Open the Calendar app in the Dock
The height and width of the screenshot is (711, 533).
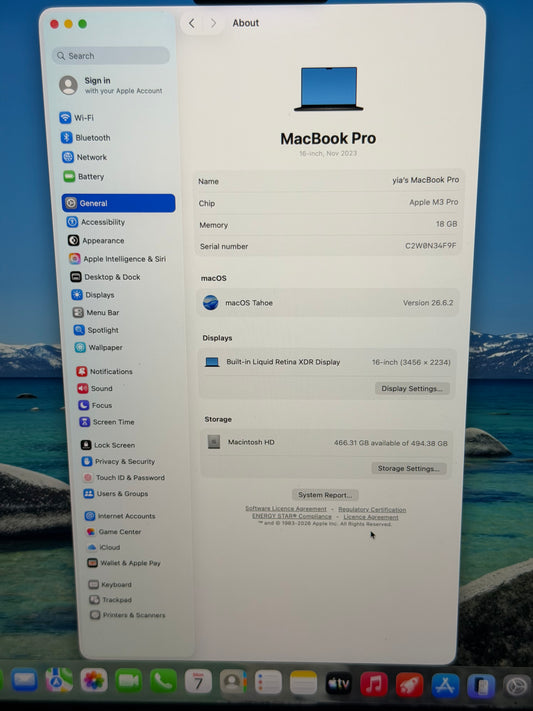pos(198,681)
